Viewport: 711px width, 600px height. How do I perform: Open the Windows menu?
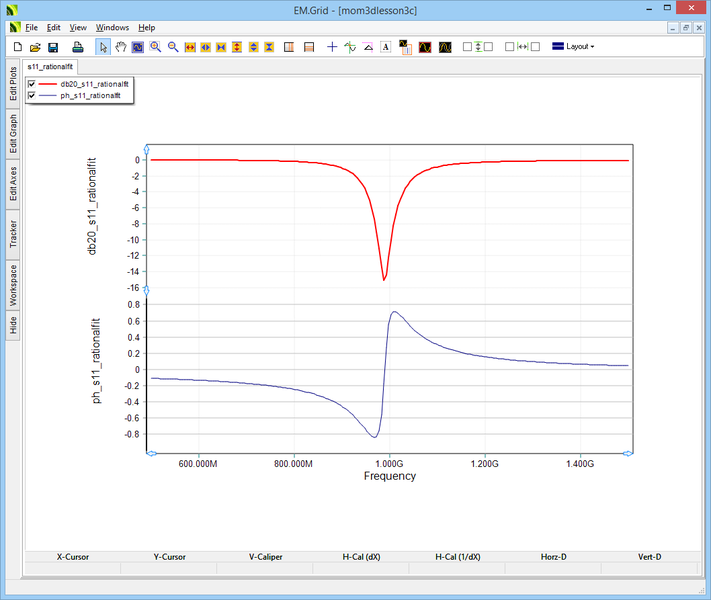(x=112, y=28)
